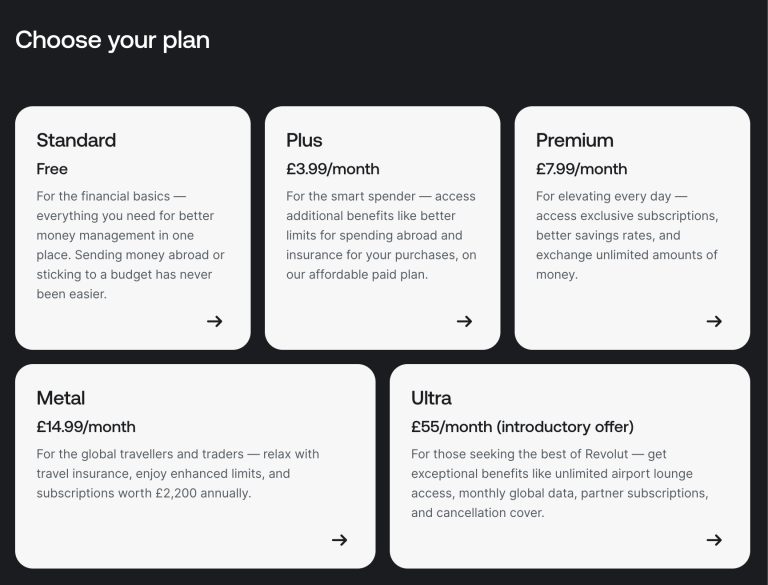Select the Standard plan title

point(76,140)
